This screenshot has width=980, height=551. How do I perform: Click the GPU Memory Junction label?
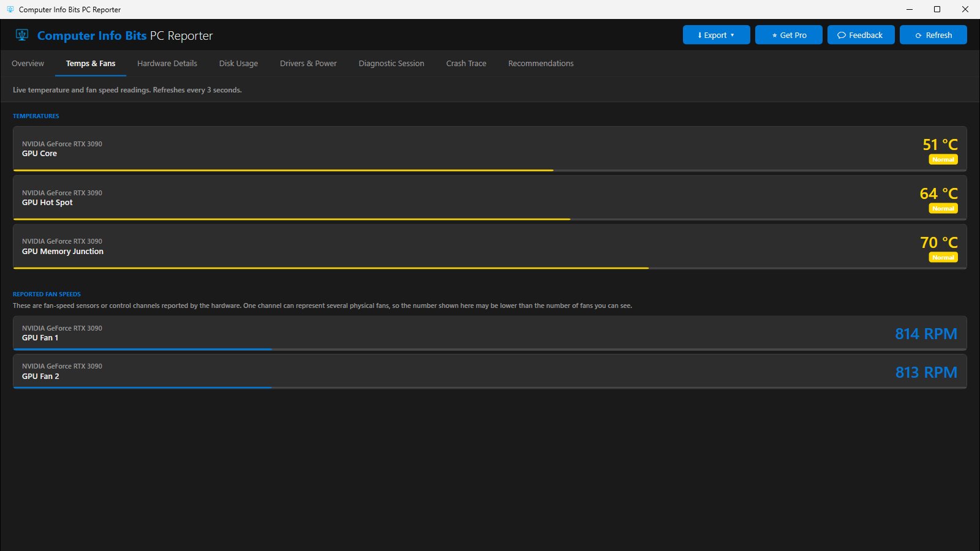(x=62, y=252)
